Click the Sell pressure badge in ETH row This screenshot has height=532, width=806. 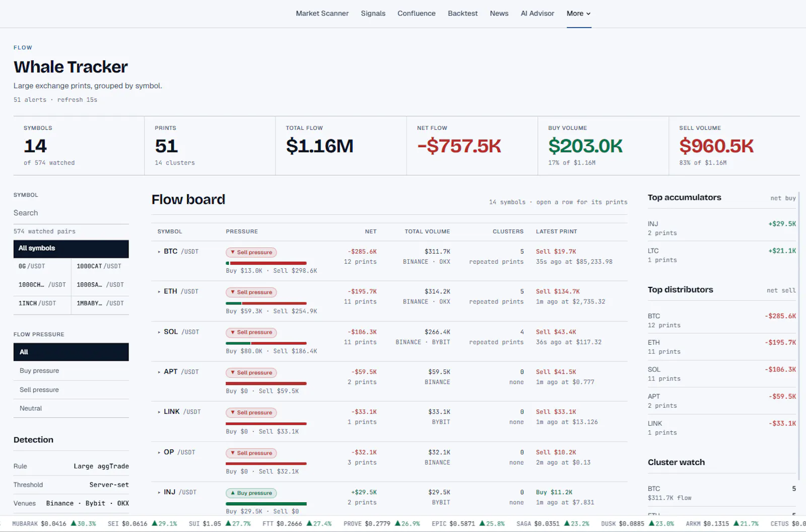coord(251,292)
